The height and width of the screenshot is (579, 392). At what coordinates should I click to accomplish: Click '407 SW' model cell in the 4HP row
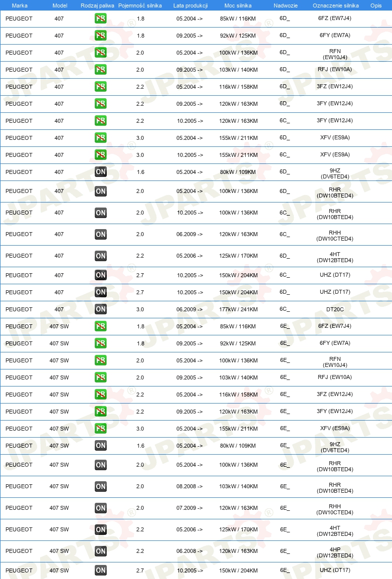pos(59,551)
